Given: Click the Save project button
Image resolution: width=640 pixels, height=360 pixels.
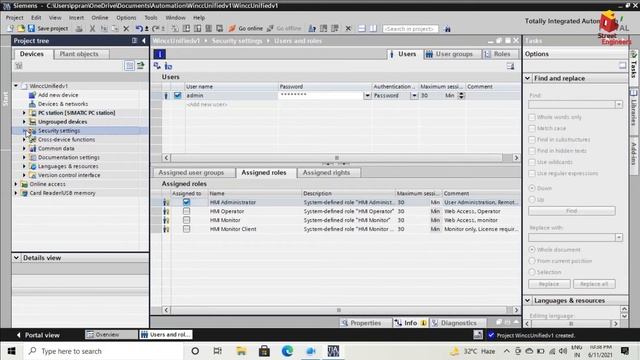Looking at the screenshot, I should pyautogui.click(x=48, y=29).
